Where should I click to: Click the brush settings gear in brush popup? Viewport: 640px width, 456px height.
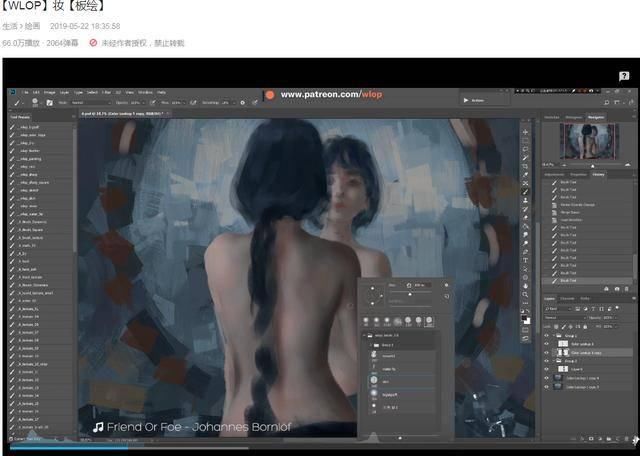(446, 285)
